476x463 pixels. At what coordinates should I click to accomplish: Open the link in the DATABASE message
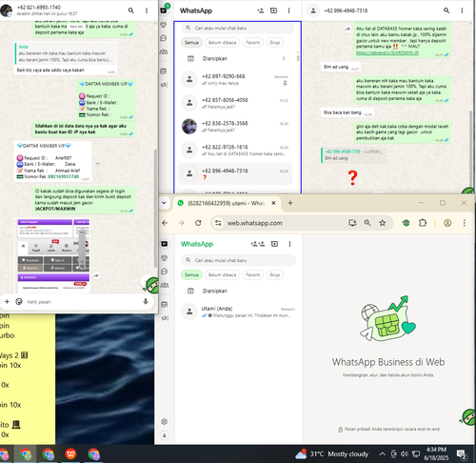[x=387, y=52]
